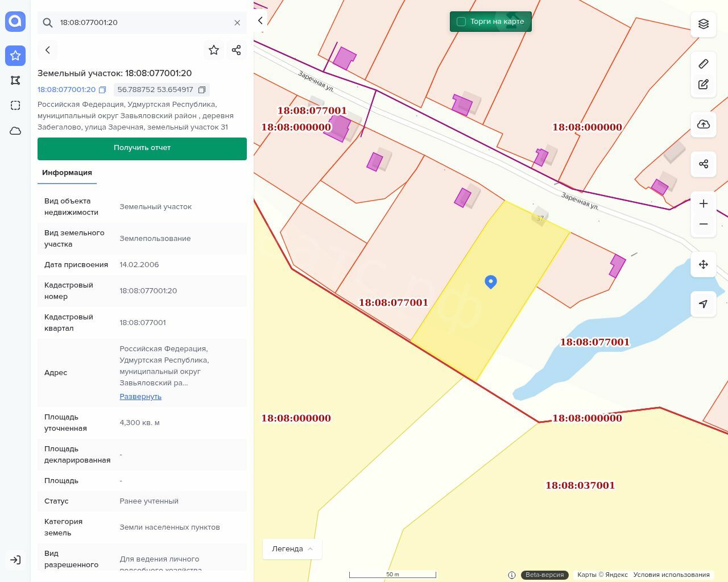728x582 pixels.
Task: Enable the Торги на карте checkbox
Action: coord(461,22)
